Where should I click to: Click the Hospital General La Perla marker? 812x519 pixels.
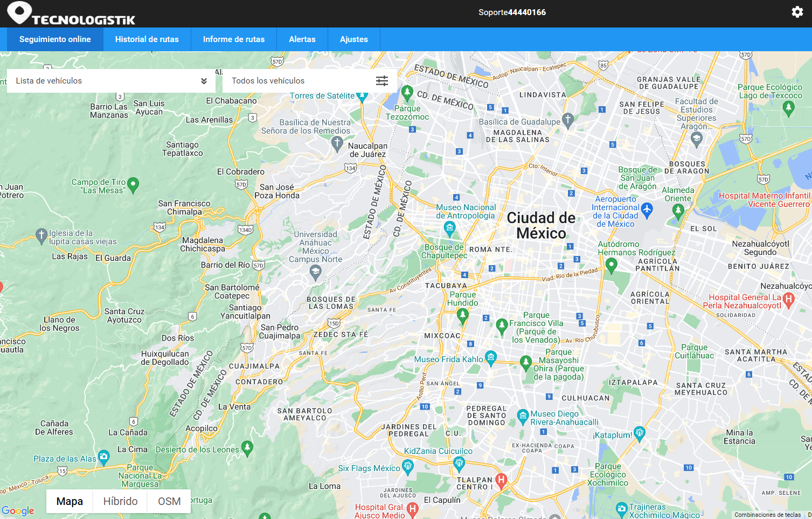(x=789, y=300)
